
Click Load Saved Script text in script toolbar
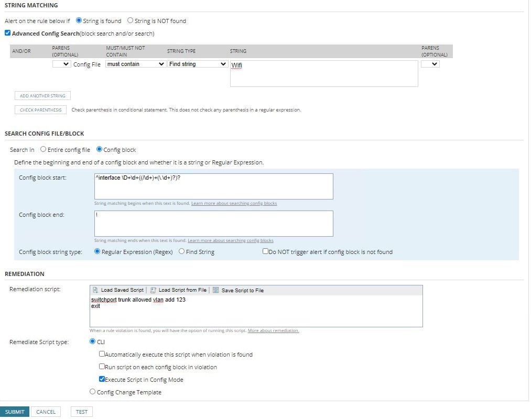point(122,290)
